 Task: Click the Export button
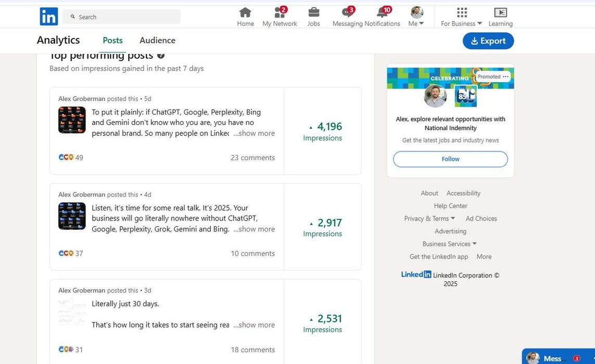pyautogui.click(x=488, y=41)
